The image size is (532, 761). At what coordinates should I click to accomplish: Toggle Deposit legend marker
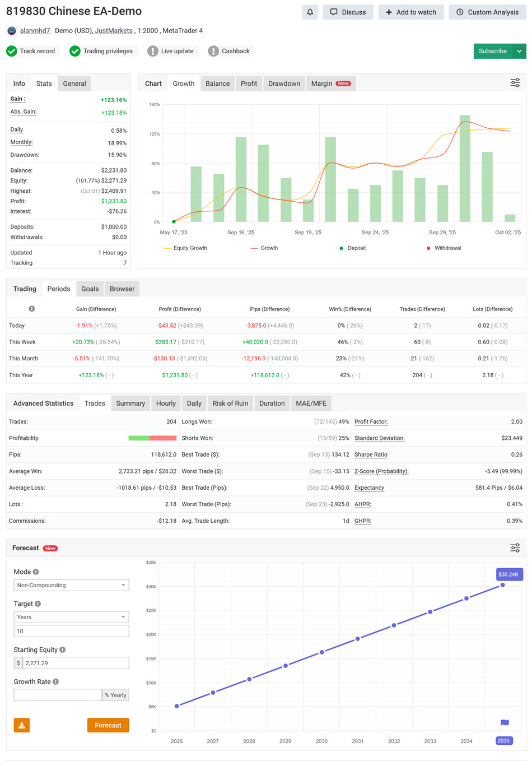tap(352, 248)
